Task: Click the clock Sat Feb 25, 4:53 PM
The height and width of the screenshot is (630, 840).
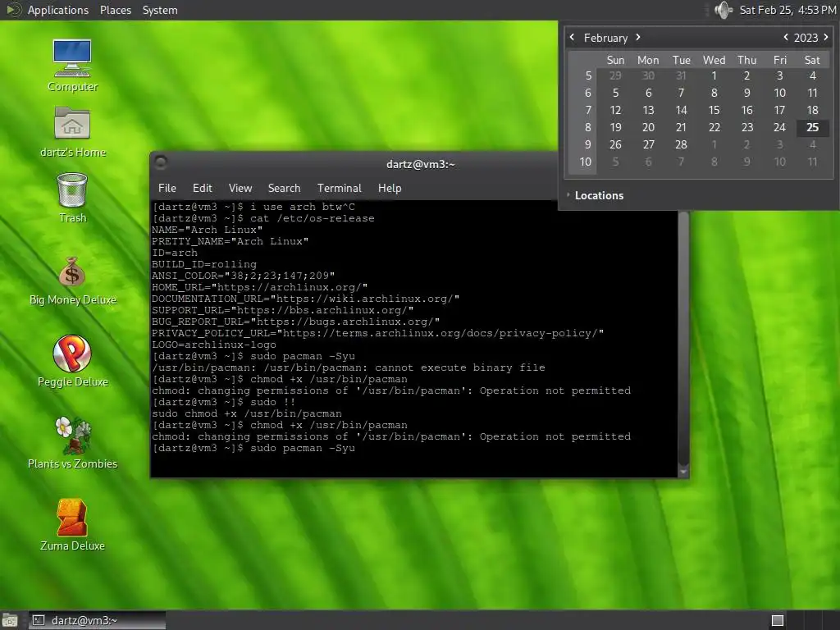Action: [x=787, y=10]
